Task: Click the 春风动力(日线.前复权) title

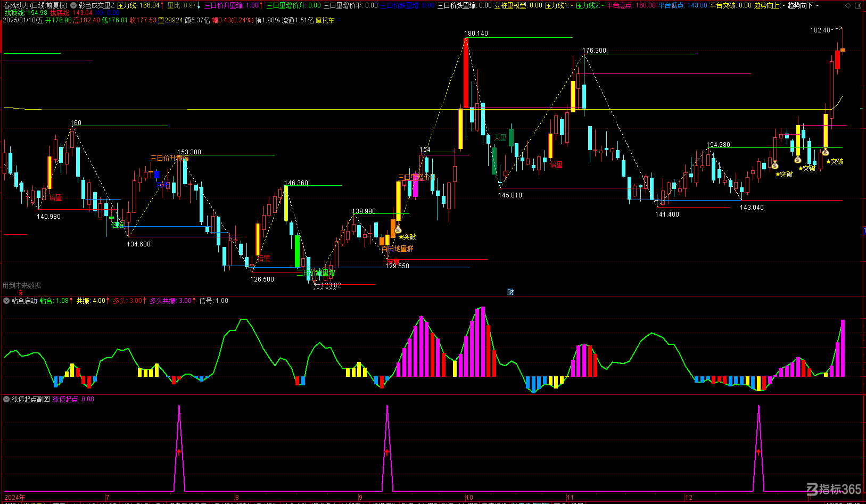Action: [35, 5]
